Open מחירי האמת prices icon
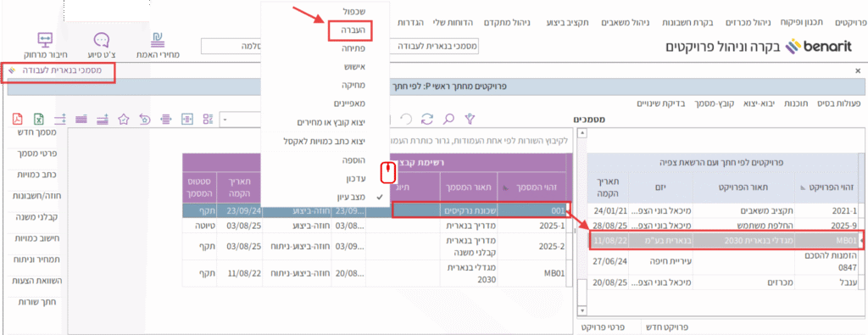This screenshot has width=868, height=335. pos(158,46)
